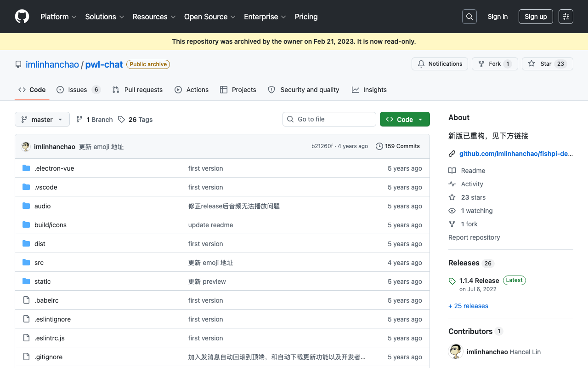This screenshot has width=588, height=368.
Task: Switch to the Pull requests tab
Action: 137,90
